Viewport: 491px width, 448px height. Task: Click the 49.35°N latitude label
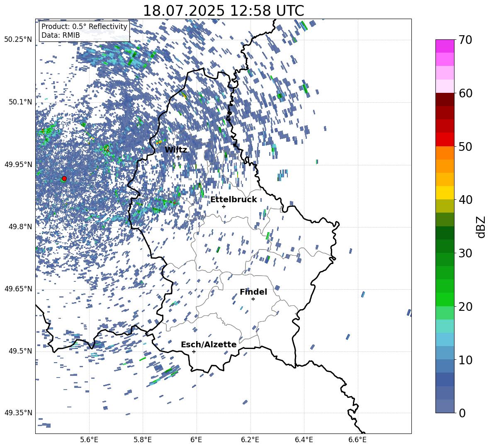(18, 413)
